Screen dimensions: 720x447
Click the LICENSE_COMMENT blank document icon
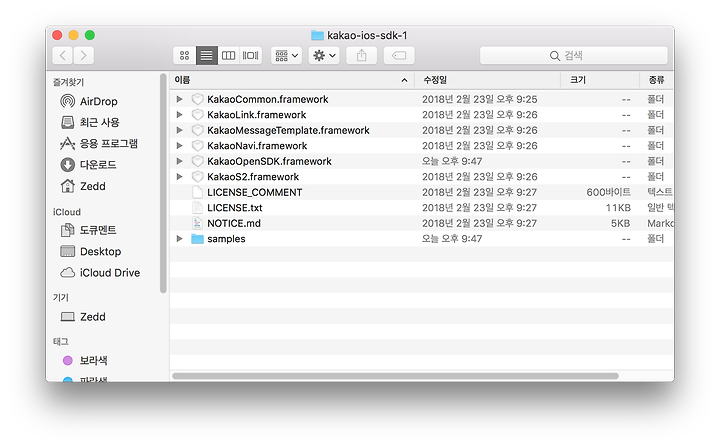pyautogui.click(x=197, y=192)
